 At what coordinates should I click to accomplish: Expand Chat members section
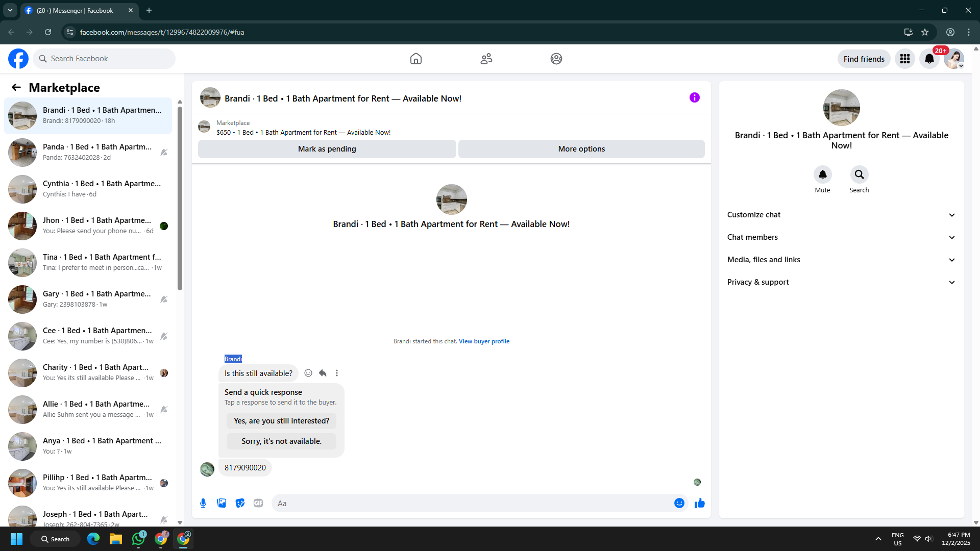pos(841,237)
